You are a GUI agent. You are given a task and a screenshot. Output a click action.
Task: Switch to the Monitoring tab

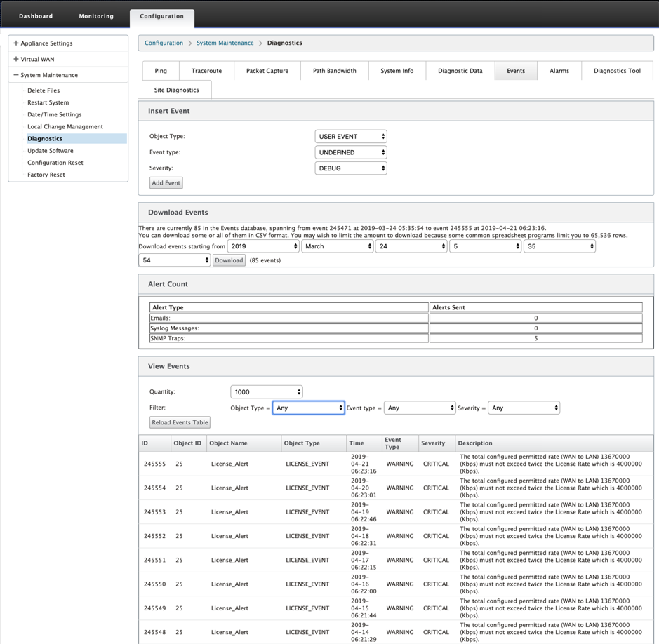point(96,16)
